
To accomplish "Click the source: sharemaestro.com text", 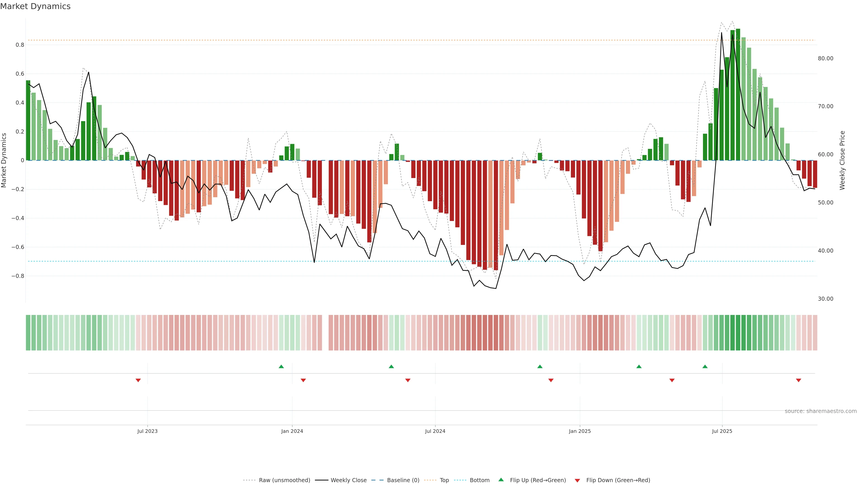I will (x=821, y=411).
